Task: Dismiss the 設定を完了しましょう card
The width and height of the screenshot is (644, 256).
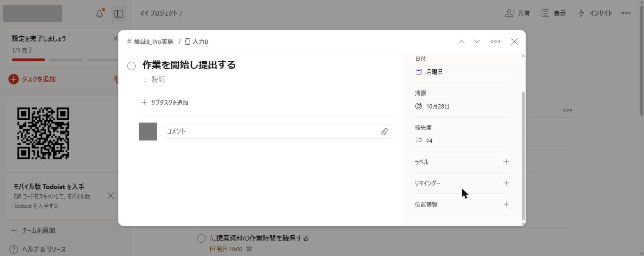Action: click(x=116, y=38)
